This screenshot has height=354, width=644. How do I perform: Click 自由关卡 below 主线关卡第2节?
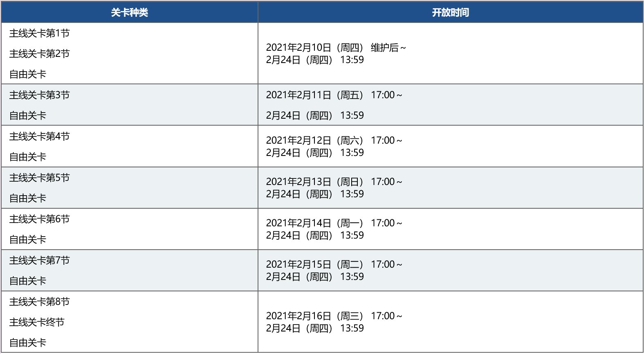[28, 74]
